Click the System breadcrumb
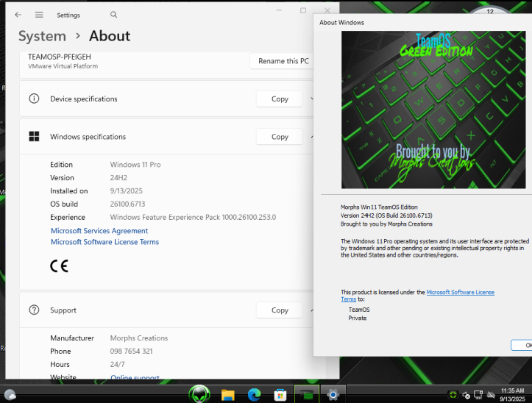Image resolution: width=532 pixels, height=403 pixels. [42, 36]
